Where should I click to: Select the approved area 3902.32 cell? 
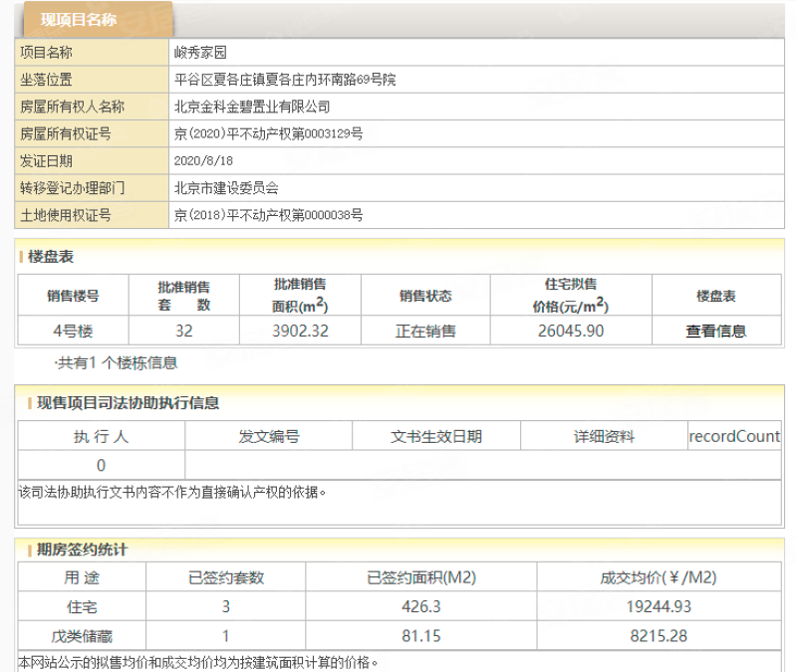[300, 331]
